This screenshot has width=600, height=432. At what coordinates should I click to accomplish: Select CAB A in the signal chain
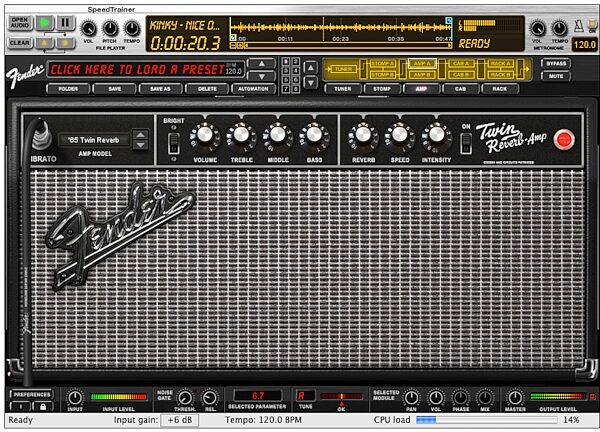tap(461, 63)
